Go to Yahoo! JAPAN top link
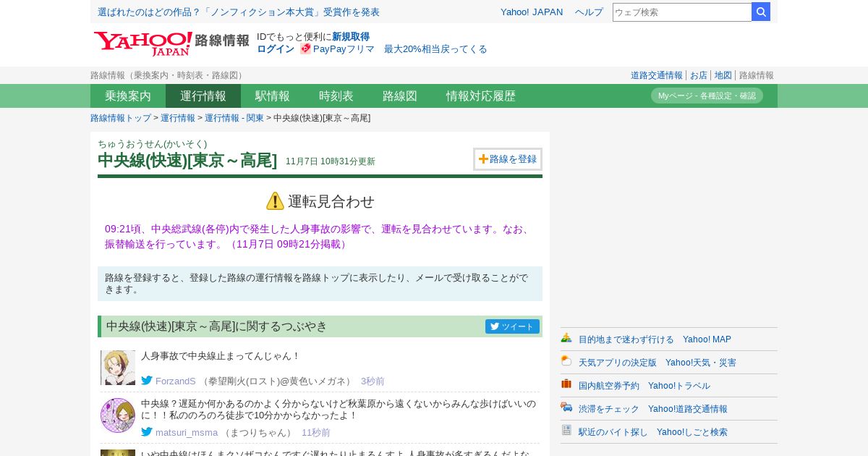 coord(532,12)
